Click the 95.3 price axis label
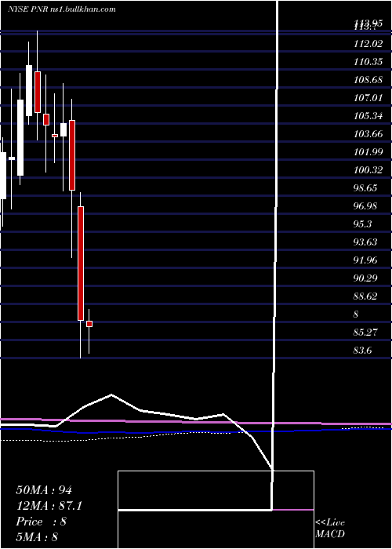Screen dimensions: 392x549 tap(363, 224)
